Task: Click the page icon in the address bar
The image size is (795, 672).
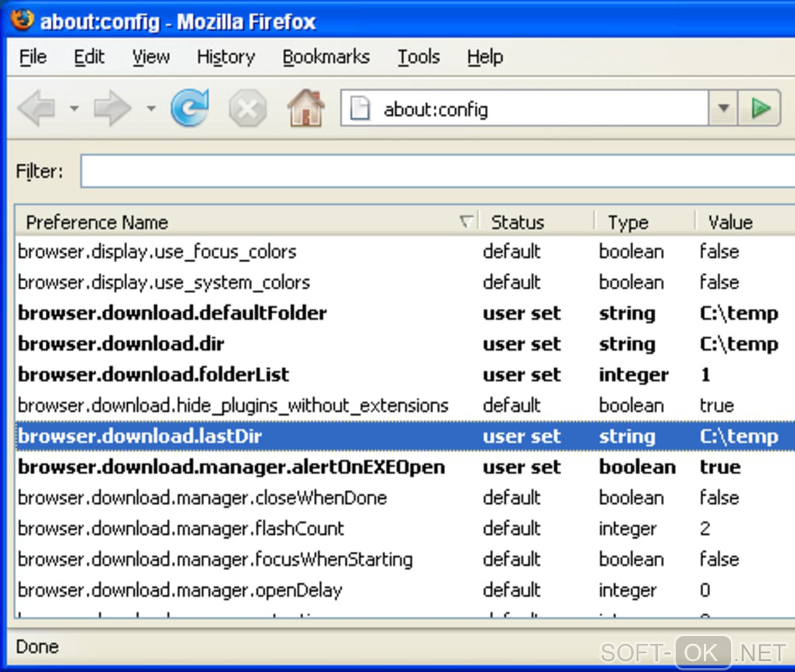Action: pos(359,108)
